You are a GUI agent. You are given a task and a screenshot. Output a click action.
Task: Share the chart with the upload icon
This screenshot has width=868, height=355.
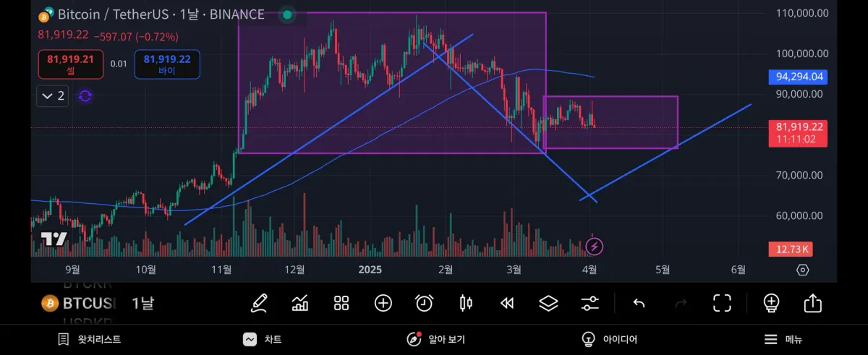[x=812, y=303]
